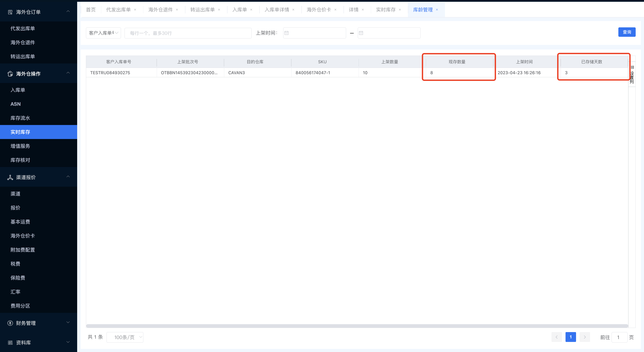Focus the 上架时间 start date field
The image size is (644, 352).
tap(315, 33)
